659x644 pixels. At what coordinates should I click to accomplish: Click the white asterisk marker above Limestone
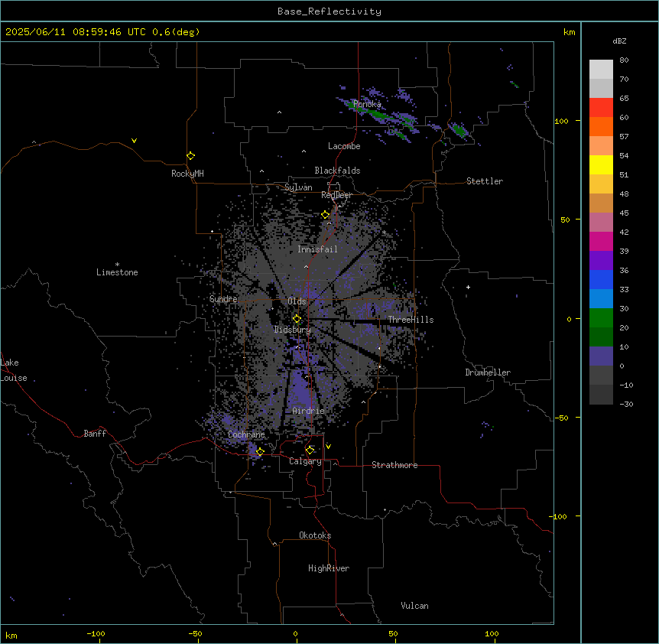(117, 265)
